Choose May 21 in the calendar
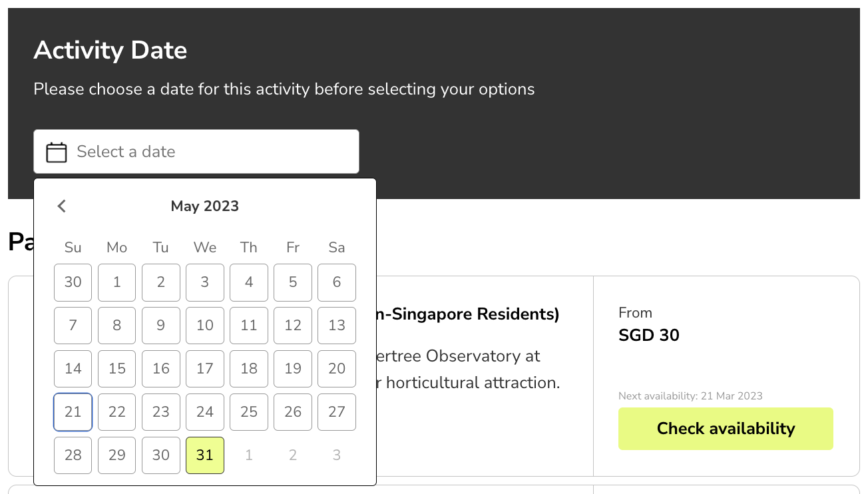The image size is (868, 494). 73,412
